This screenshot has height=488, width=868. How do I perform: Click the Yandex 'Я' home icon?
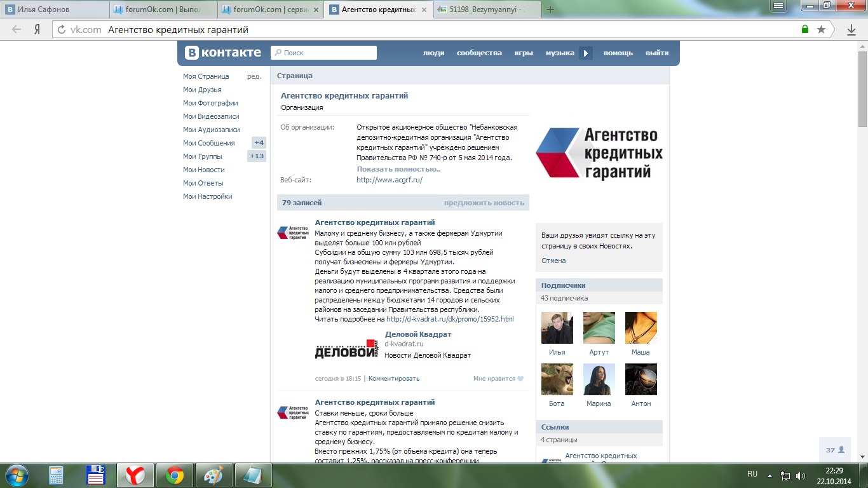click(37, 29)
